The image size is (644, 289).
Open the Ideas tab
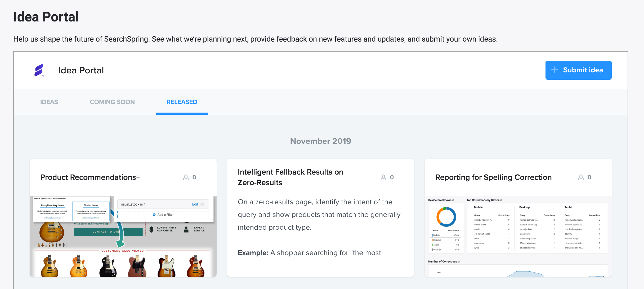(x=49, y=102)
